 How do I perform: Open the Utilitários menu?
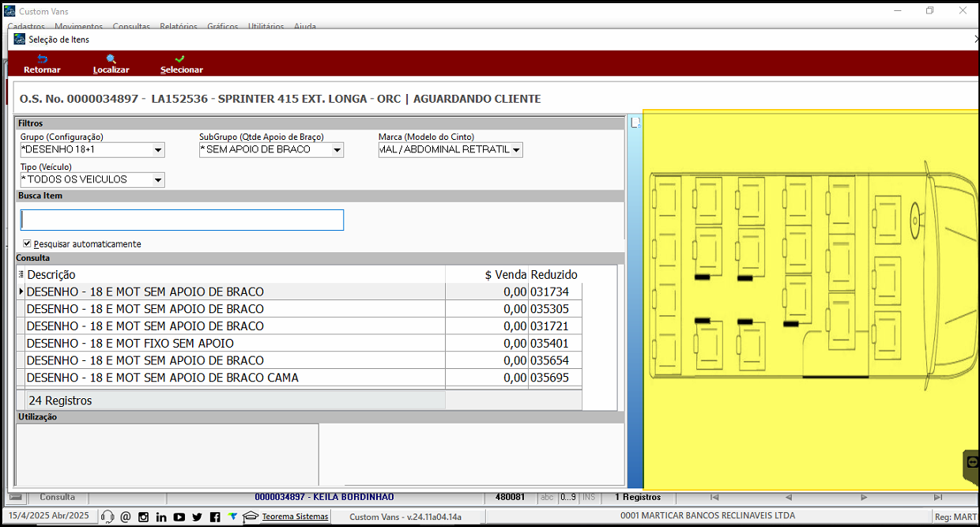point(266,26)
